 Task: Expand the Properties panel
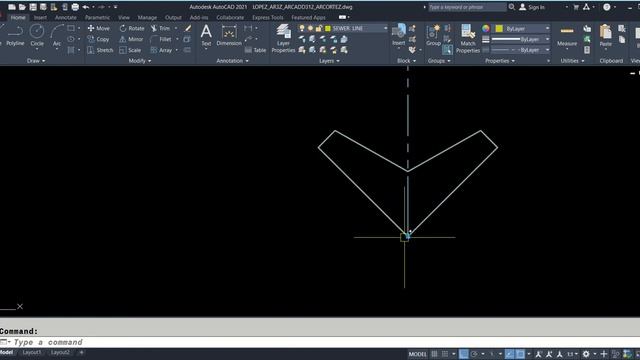tap(500, 61)
